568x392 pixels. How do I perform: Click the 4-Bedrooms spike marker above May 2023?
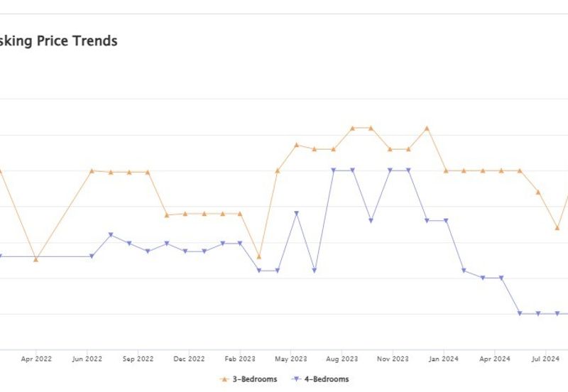[x=296, y=213]
